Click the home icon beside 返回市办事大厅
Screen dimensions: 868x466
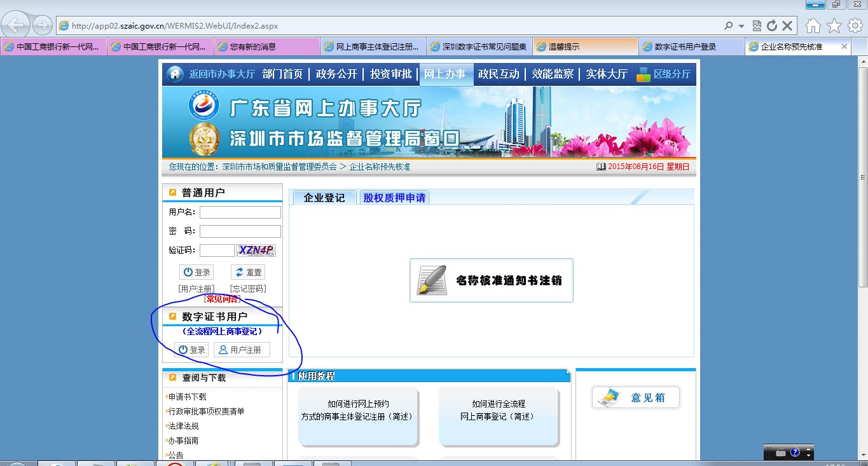point(175,74)
